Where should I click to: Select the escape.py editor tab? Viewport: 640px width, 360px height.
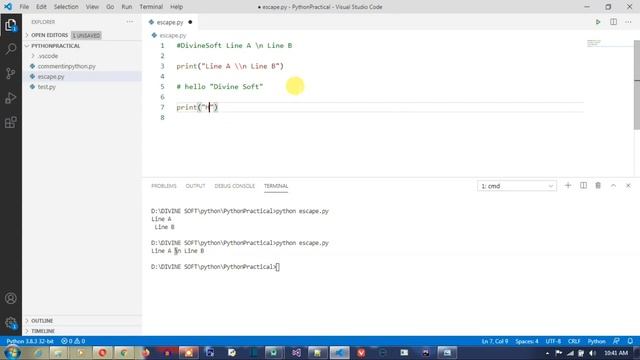[x=171, y=22]
